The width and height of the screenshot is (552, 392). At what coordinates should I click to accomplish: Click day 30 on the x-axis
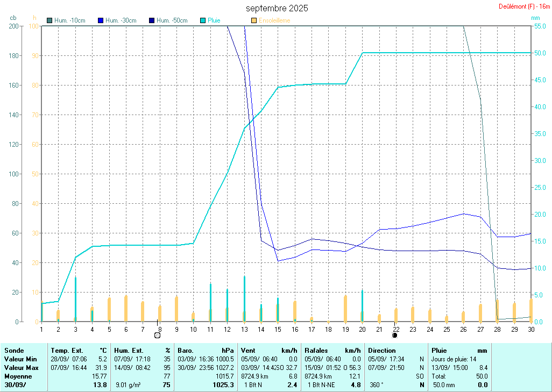click(531, 329)
